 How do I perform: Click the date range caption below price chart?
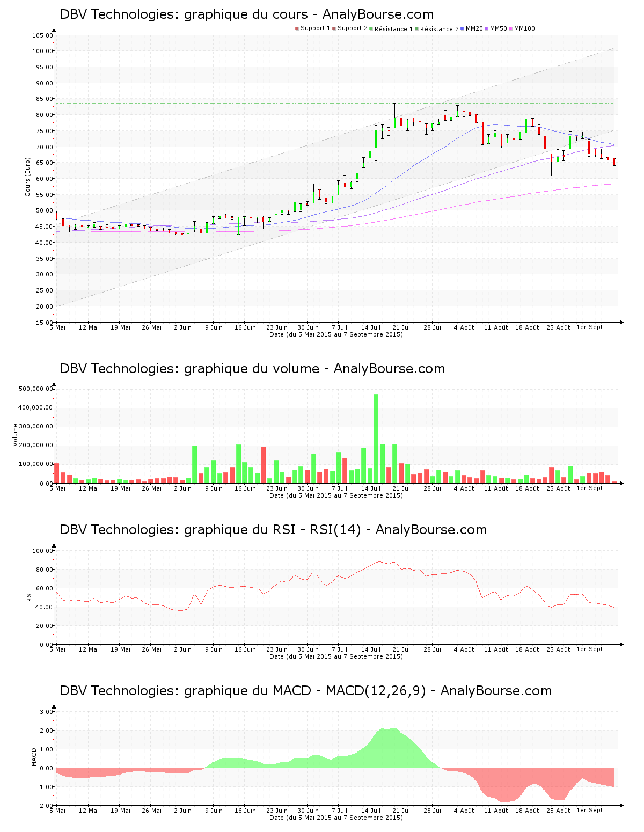pyautogui.click(x=336, y=334)
